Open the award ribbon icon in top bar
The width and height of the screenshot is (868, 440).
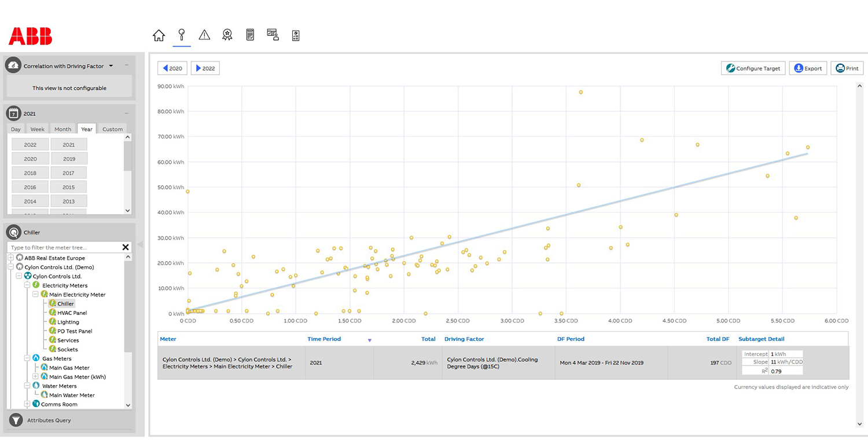click(x=227, y=35)
